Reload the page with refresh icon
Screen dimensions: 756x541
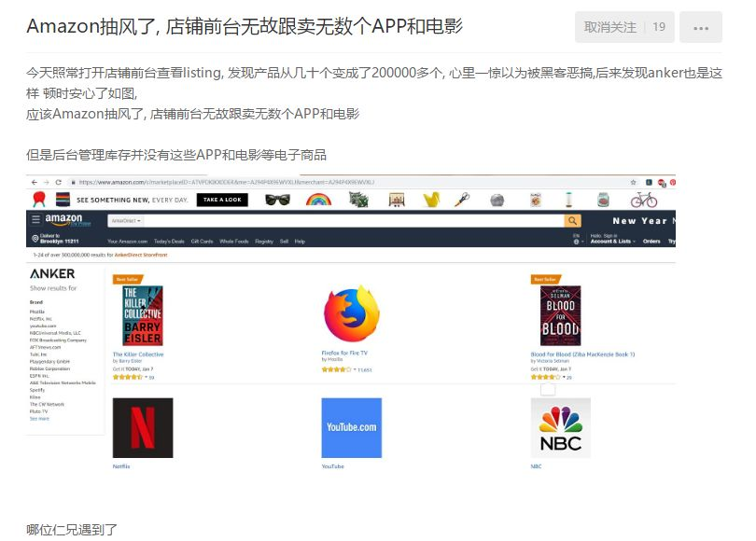[59, 182]
